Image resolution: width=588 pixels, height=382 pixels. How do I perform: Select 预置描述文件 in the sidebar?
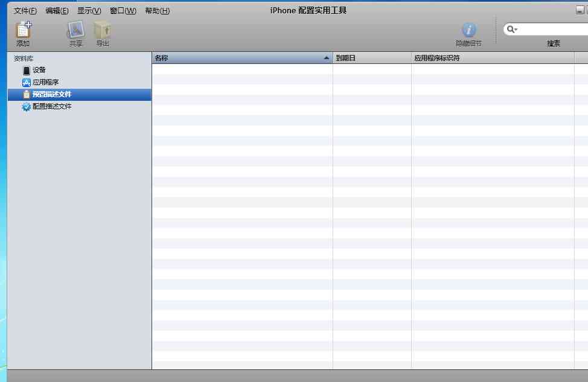pos(80,95)
